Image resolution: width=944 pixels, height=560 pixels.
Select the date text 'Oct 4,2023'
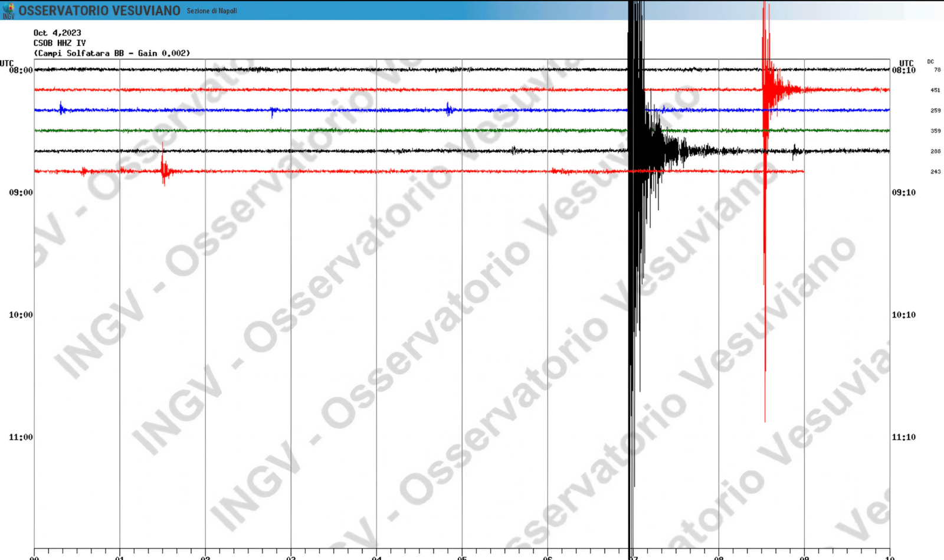click(x=57, y=33)
